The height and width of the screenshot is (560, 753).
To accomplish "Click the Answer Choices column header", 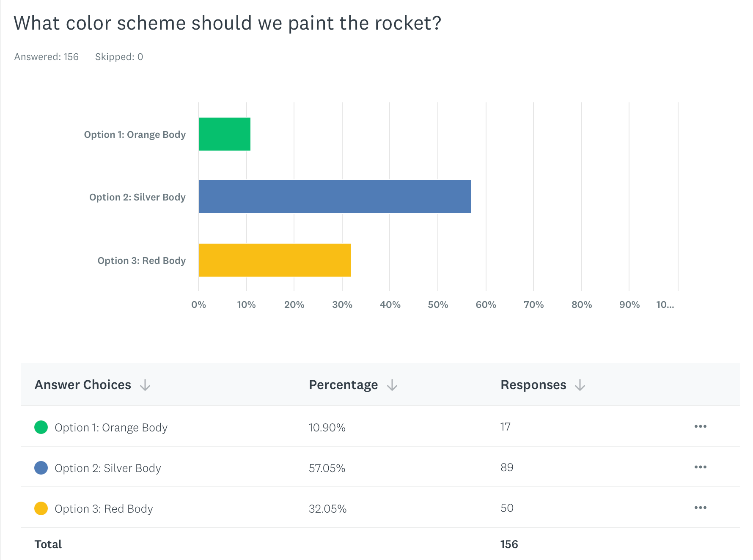I will click(83, 385).
